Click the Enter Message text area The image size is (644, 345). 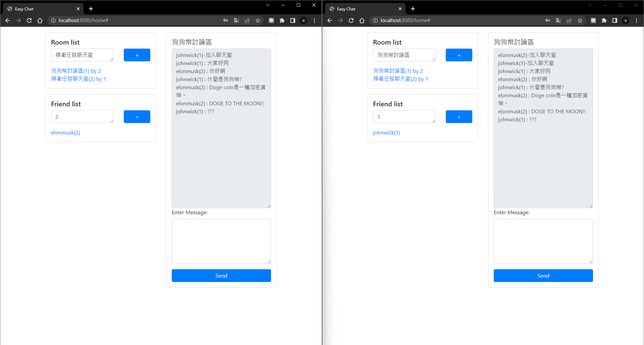pos(221,241)
